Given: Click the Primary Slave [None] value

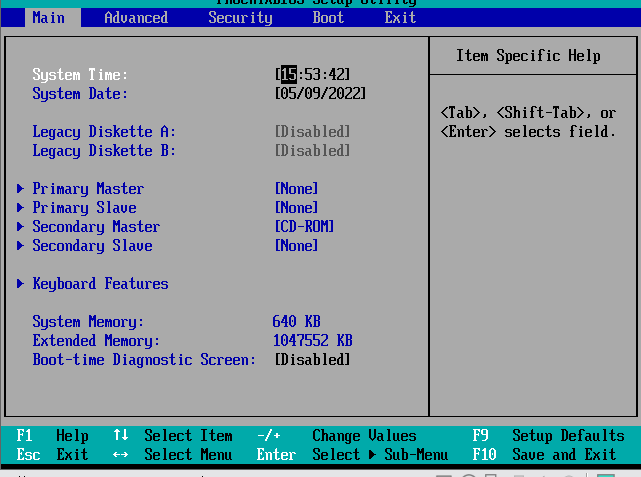Looking at the screenshot, I should coord(296,208).
